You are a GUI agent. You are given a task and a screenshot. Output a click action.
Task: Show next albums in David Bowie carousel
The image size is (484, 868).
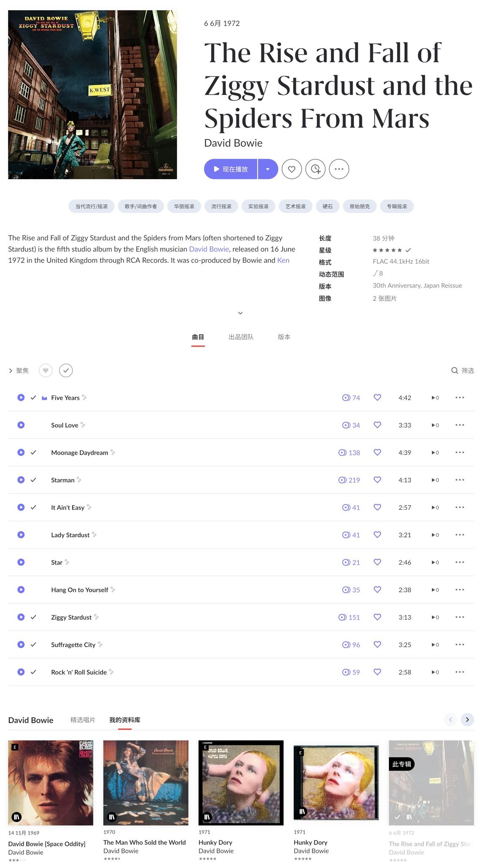[x=467, y=720]
